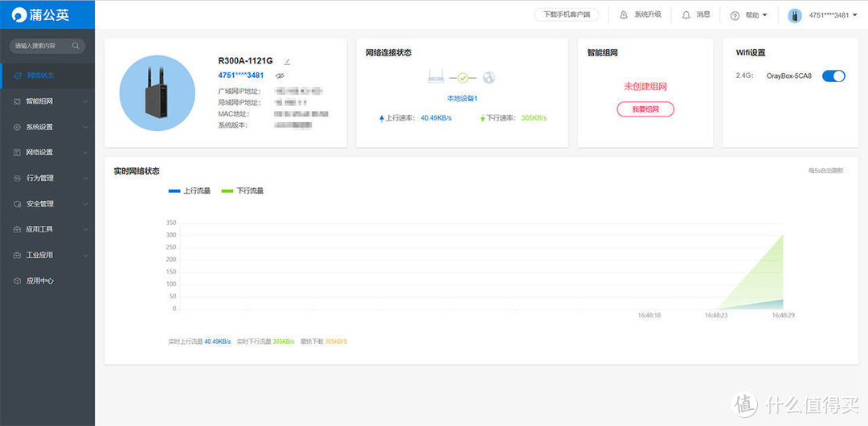The height and width of the screenshot is (426, 868).
Task: Toggle 下行流量 legend green swatch
Action: 227,190
